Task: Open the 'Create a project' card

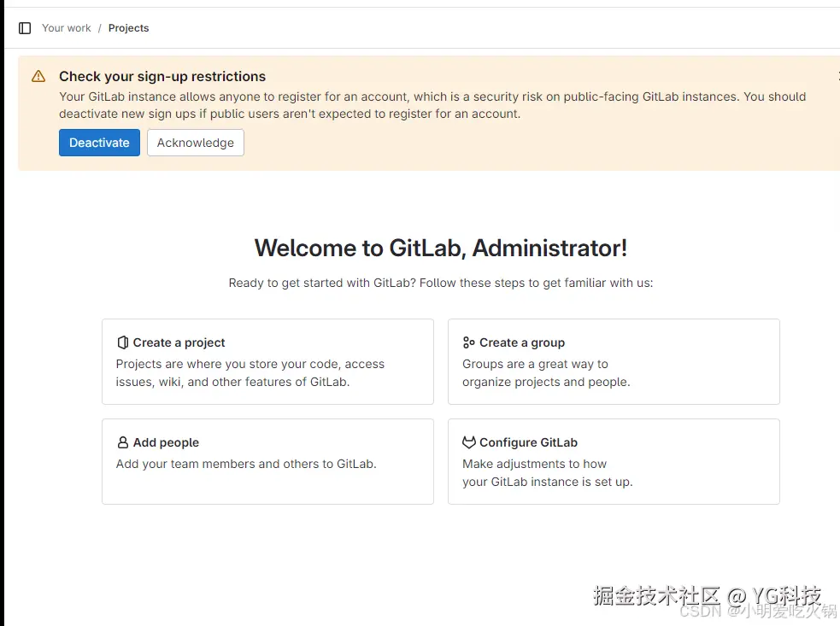Action: click(267, 361)
